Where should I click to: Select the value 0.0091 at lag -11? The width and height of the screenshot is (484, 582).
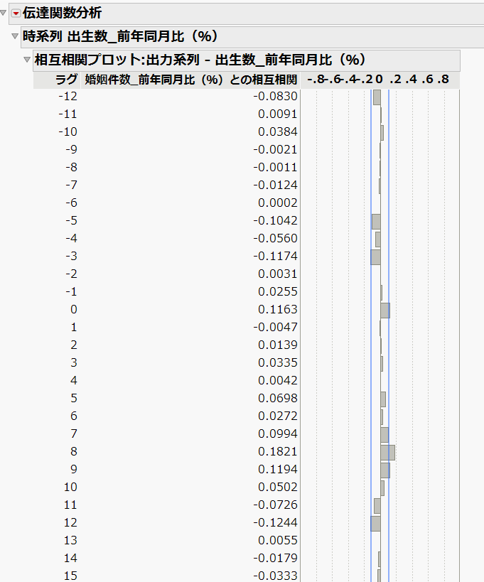[x=278, y=114]
